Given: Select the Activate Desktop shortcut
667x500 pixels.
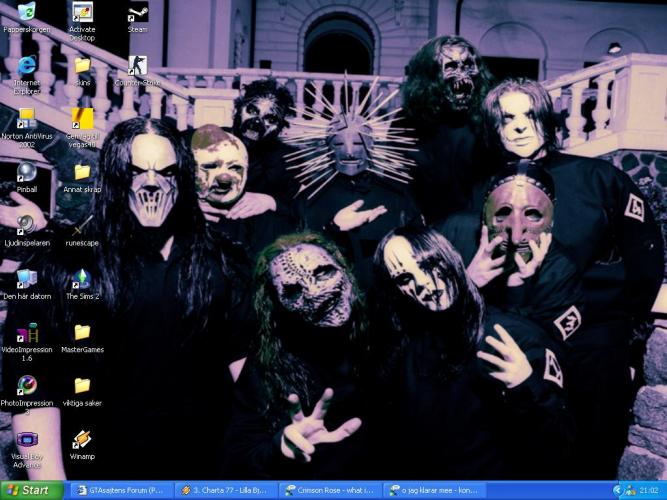Looking at the screenshot, I should tap(82, 14).
